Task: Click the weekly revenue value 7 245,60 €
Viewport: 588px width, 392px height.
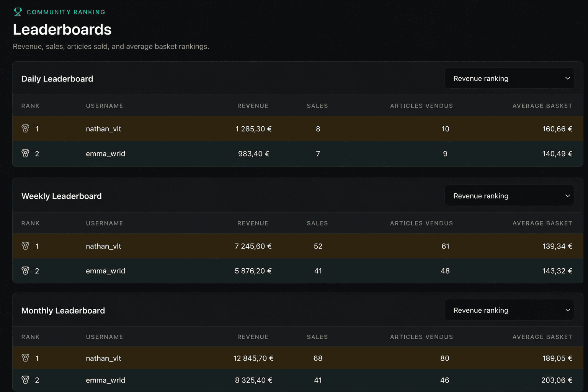Action: [253, 246]
